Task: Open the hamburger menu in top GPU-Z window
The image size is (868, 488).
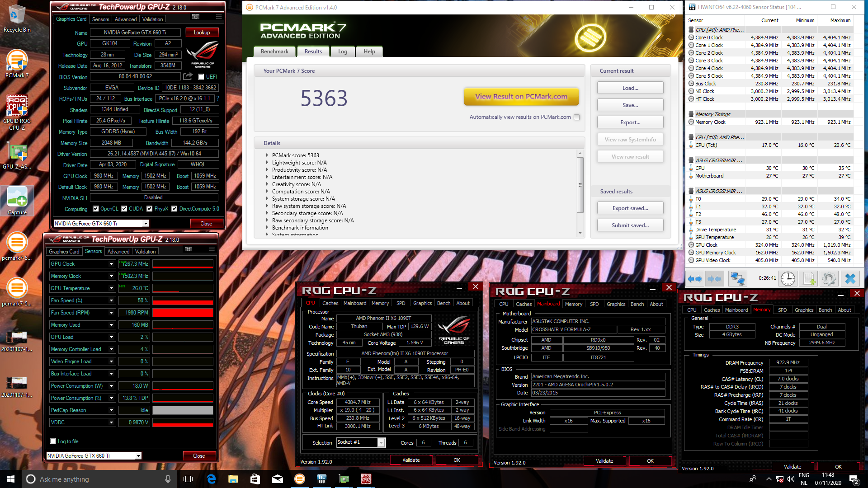Action: 219,17
